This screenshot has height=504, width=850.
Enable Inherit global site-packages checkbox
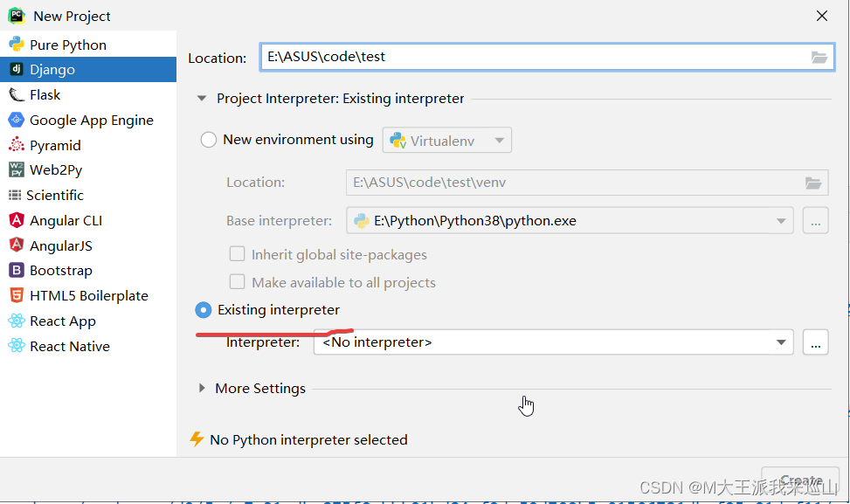click(x=237, y=253)
